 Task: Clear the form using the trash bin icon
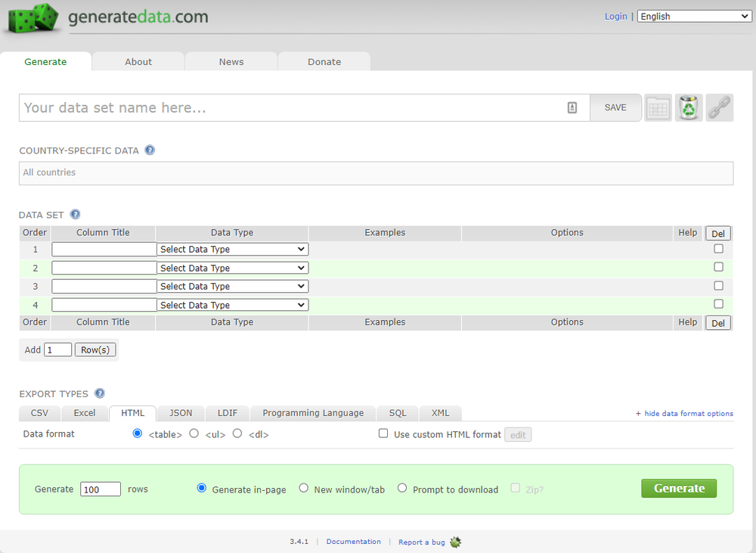tap(689, 107)
